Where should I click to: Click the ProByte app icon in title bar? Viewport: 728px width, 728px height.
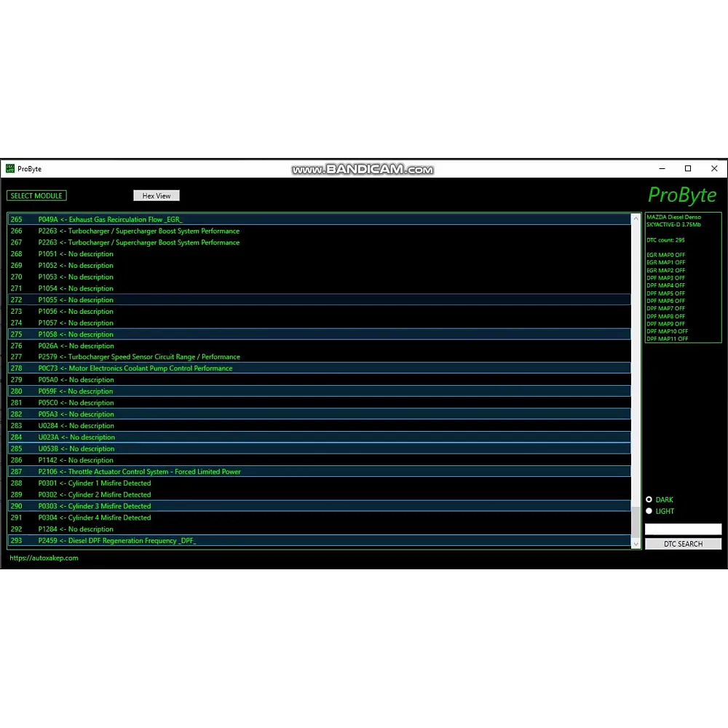(x=10, y=169)
